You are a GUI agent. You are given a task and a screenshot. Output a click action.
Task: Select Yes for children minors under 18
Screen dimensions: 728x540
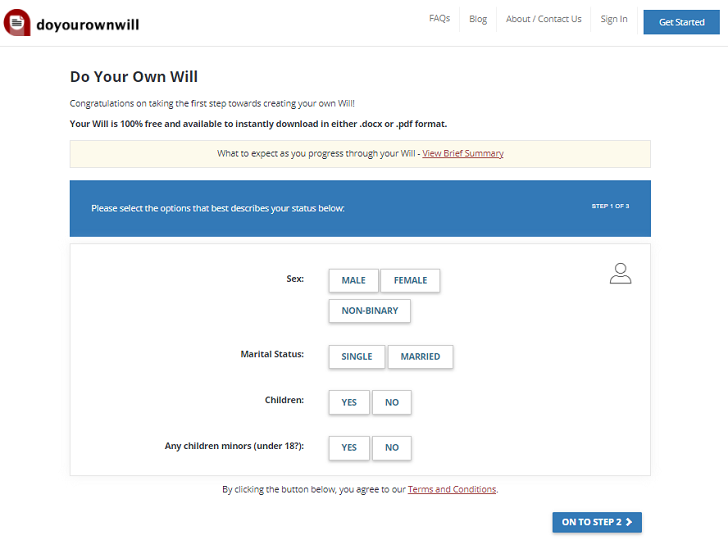pyautogui.click(x=349, y=448)
